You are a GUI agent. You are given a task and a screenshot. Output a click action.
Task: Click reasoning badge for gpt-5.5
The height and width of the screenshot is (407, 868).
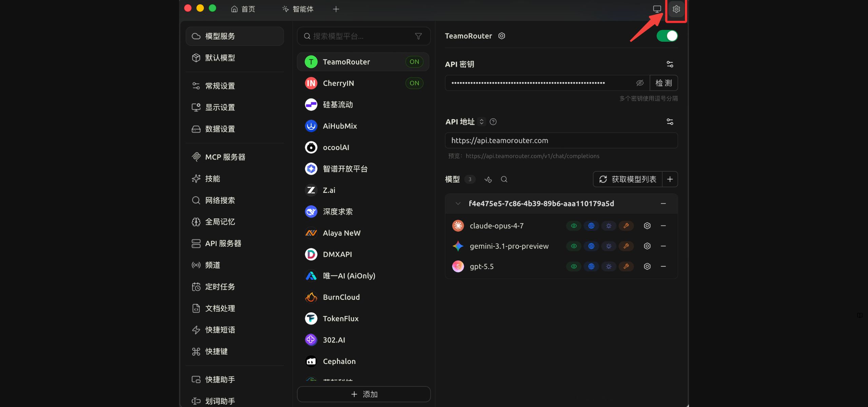[x=609, y=266]
